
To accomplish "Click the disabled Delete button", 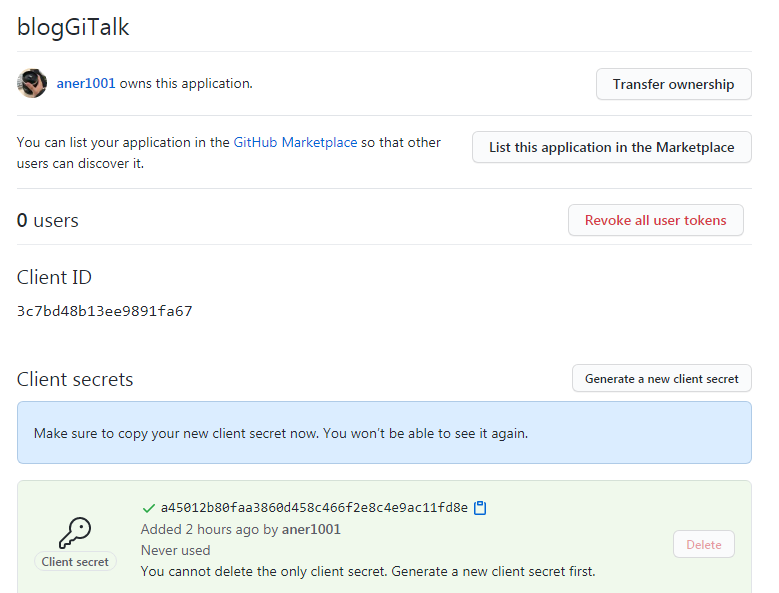I will [703, 544].
